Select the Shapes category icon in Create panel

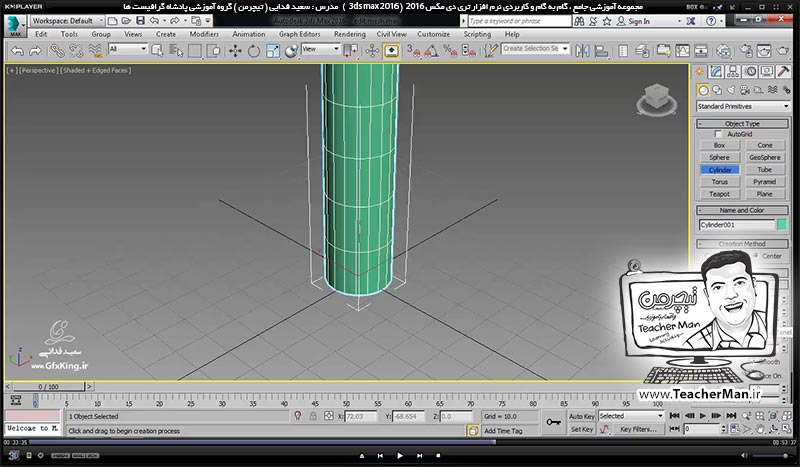(717, 90)
